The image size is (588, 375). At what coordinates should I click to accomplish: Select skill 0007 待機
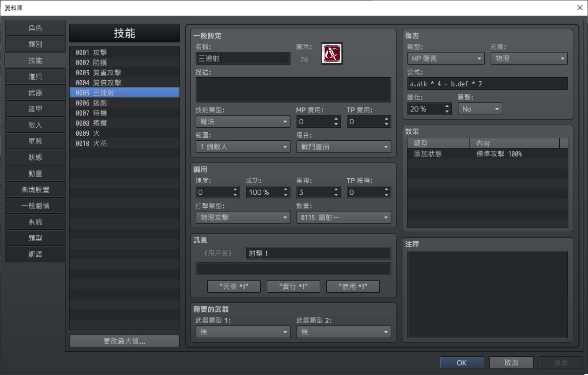(125, 113)
